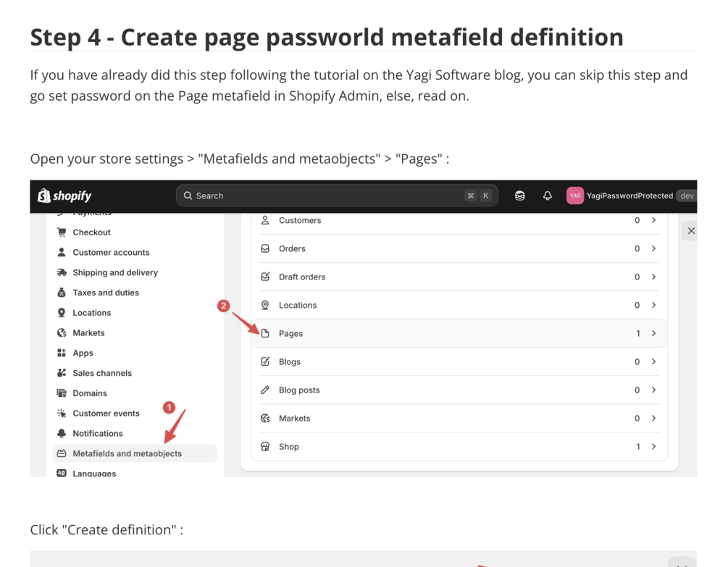Select Customer accounts in settings sidebar
This screenshot has width=728, height=567.
pos(111,252)
